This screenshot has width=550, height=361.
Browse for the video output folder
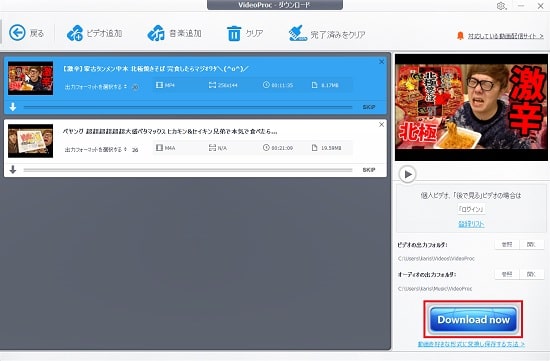click(507, 245)
